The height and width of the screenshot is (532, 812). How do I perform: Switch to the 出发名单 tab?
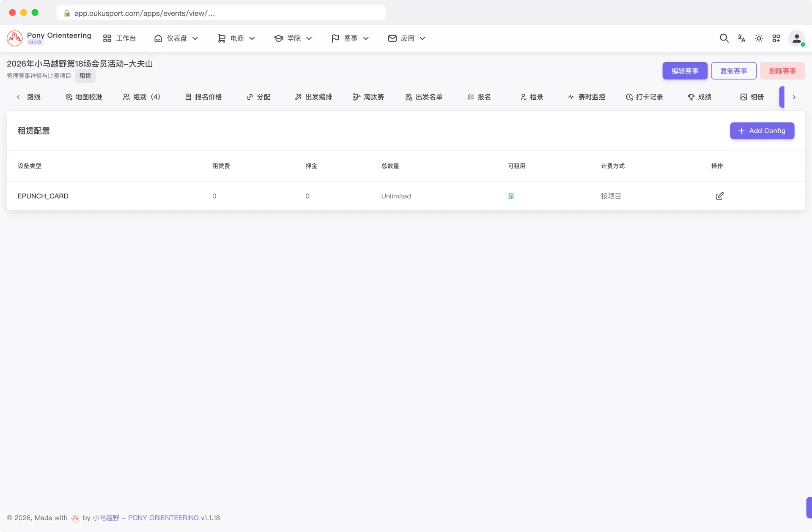tap(424, 97)
